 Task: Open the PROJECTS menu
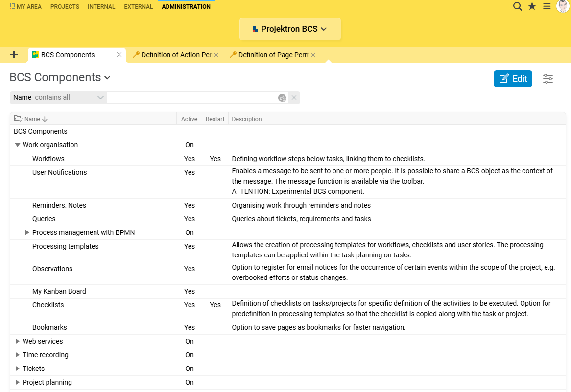click(x=65, y=7)
